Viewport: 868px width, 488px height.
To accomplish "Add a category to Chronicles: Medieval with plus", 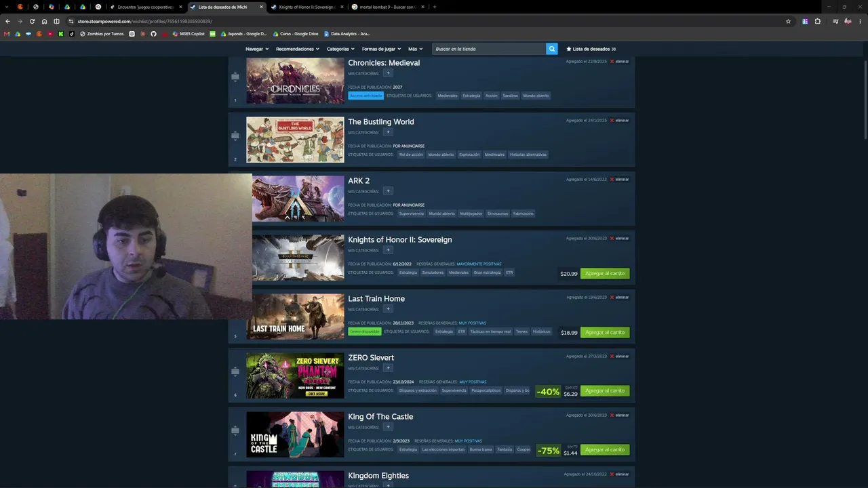I will (x=388, y=73).
